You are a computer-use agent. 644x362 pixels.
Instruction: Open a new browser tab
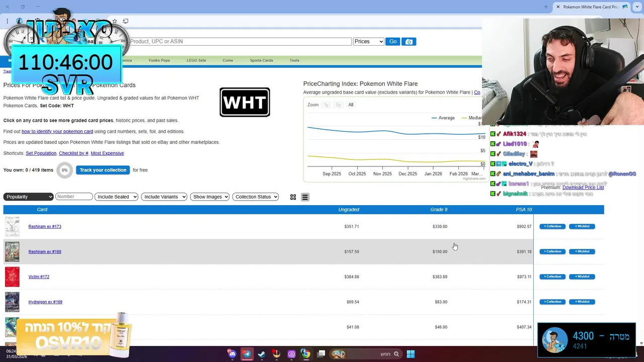pos(546,7)
